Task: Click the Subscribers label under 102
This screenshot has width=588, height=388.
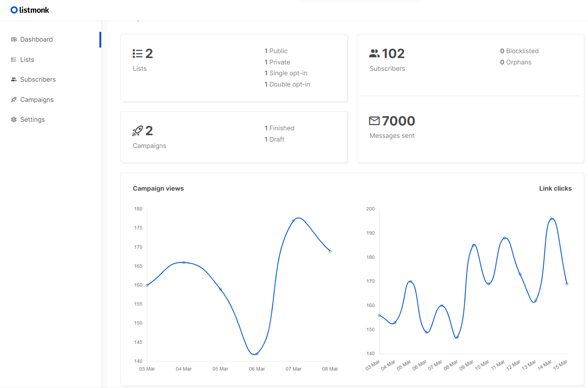Action: pyautogui.click(x=387, y=69)
